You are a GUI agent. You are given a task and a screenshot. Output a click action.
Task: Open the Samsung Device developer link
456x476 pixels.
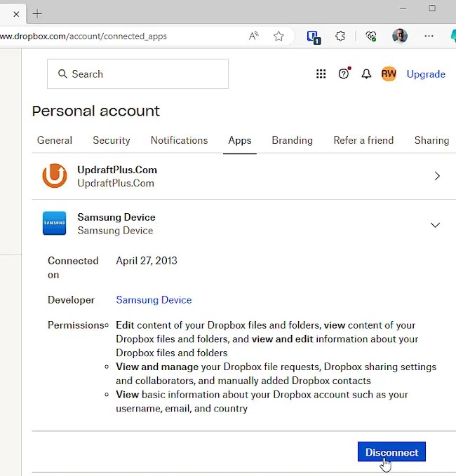pos(154,300)
